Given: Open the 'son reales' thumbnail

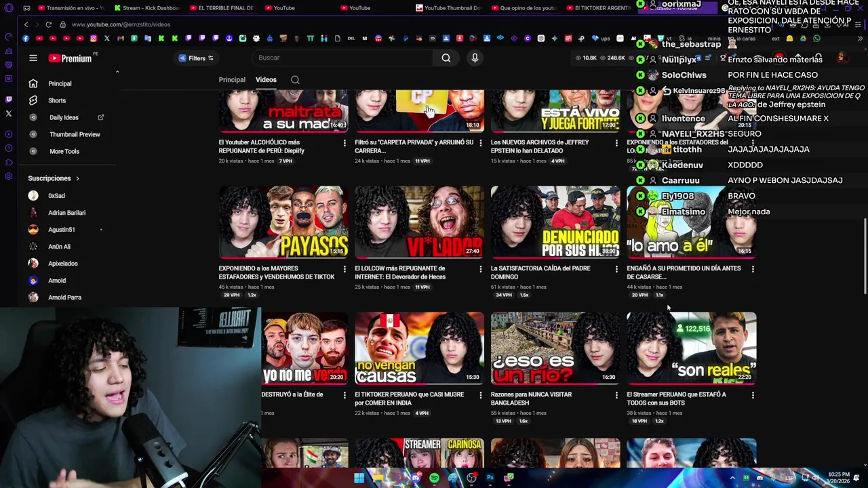Looking at the screenshot, I should pos(691,348).
